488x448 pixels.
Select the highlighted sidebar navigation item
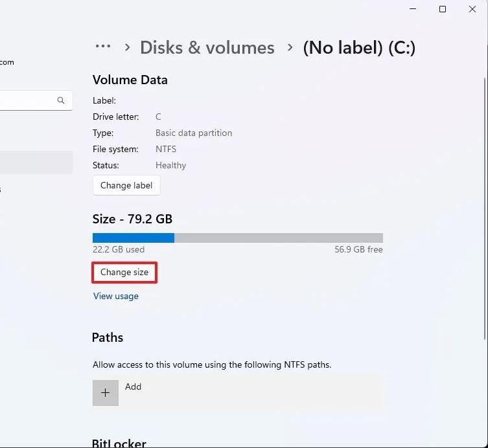pos(36,162)
